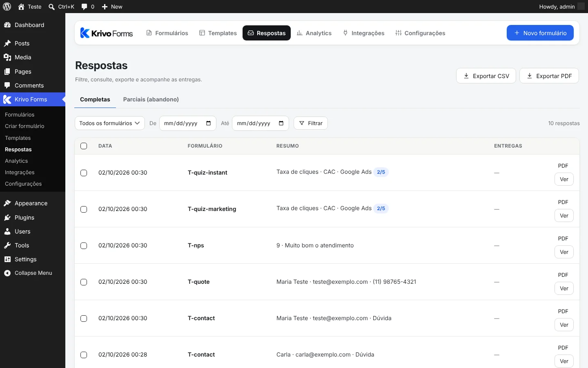The height and width of the screenshot is (368, 588).
Task: Open the Até date calendar picker
Action: pos(281,123)
